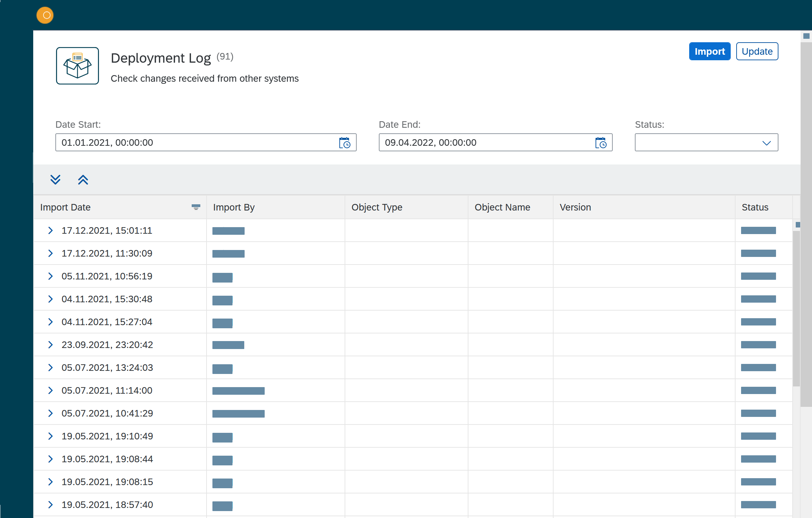Expand row 04.11.2021, 15:27:04
This screenshot has width=812, height=518.
[51, 322]
